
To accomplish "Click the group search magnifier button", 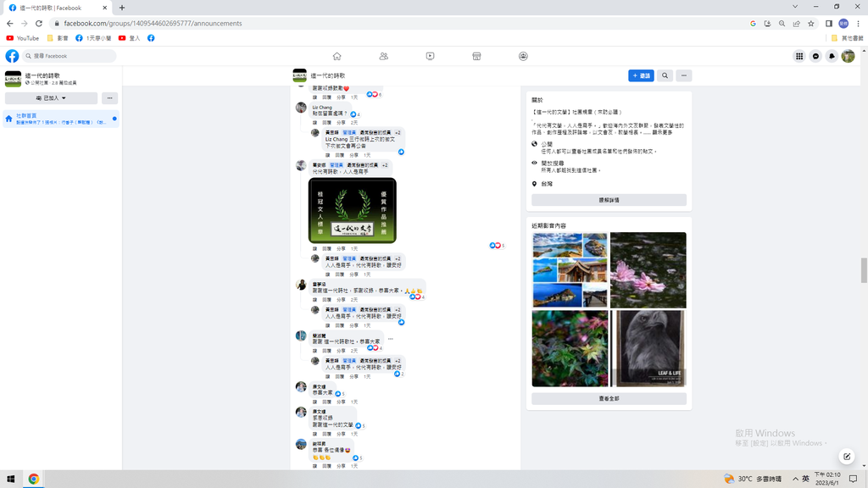I will click(665, 75).
